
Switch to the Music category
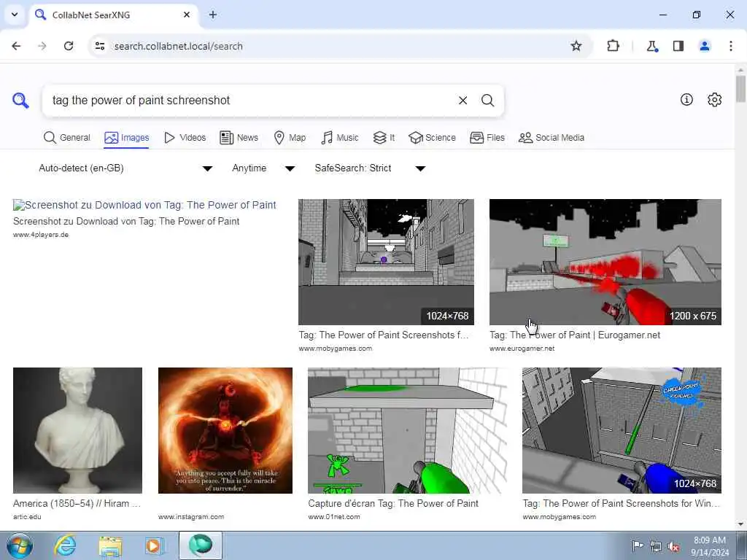click(340, 138)
